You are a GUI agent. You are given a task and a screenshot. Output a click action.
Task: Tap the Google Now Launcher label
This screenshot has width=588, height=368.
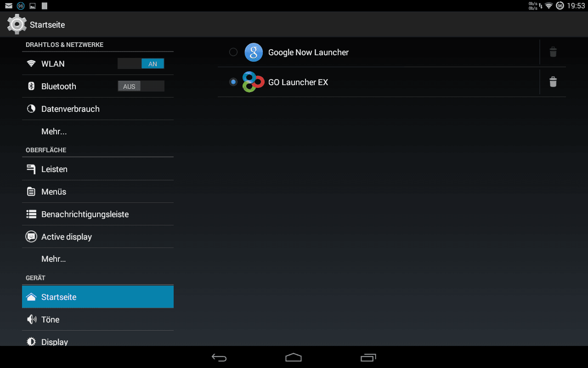pos(308,52)
